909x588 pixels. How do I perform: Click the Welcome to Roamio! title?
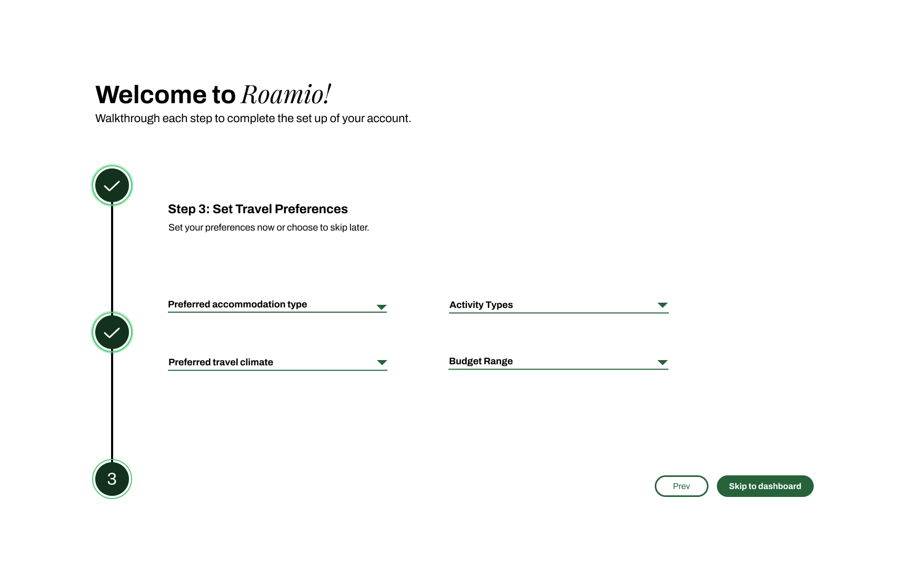point(213,94)
